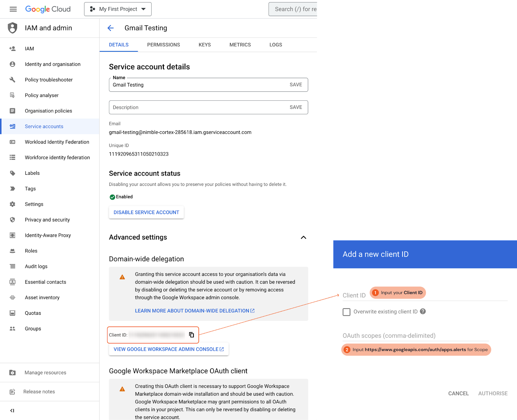This screenshot has height=420, width=517.
Task: Click the Settings gear icon in sidebar
Action: (x=13, y=204)
